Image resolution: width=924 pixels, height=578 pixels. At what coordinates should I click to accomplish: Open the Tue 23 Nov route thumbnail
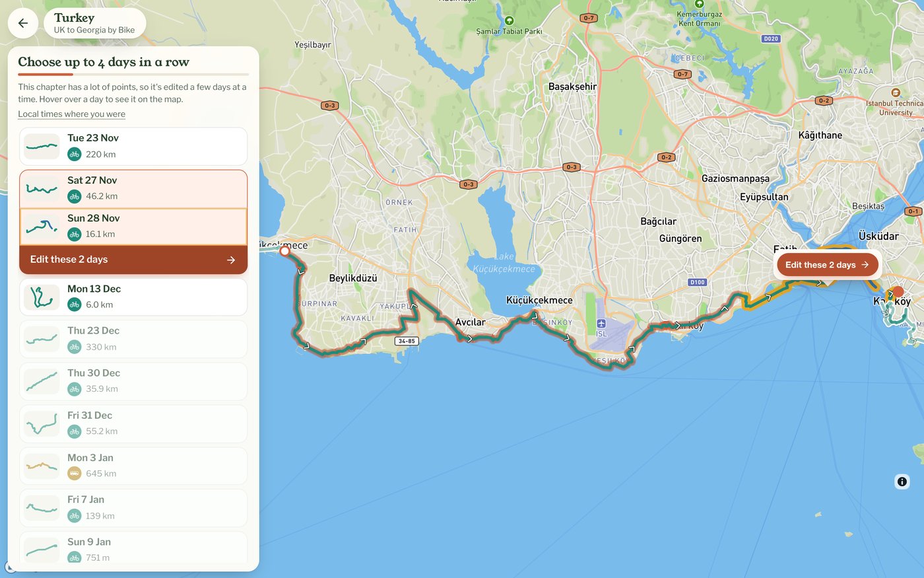point(42,147)
